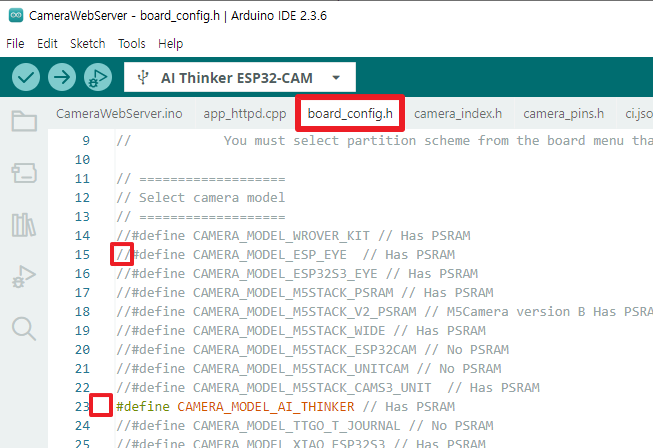Switch to the CameraWebServer.ino tab

(119, 114)
